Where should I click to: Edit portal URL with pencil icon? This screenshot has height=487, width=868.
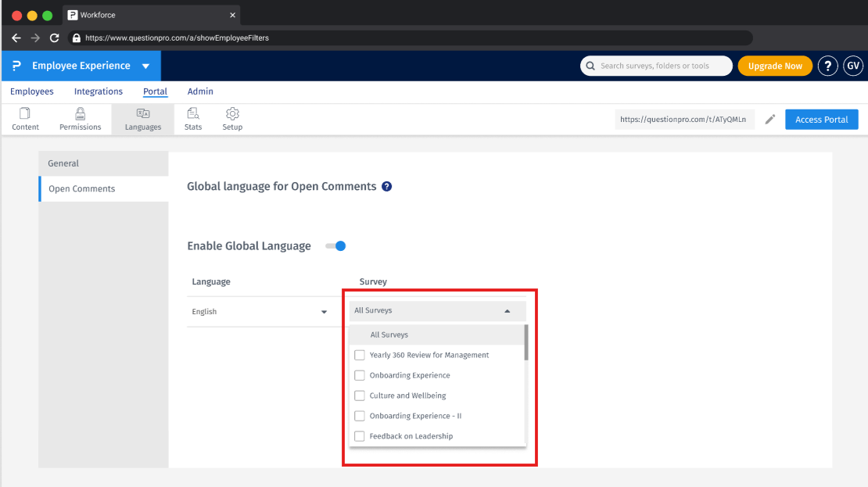coord(770,120)
